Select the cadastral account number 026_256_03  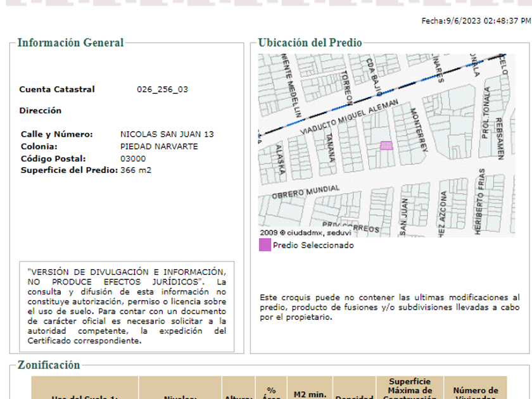[x=162, y=89]
